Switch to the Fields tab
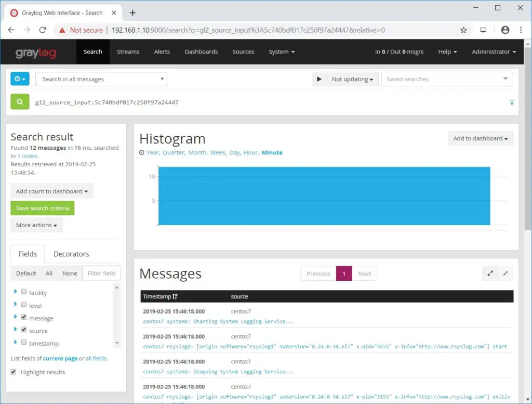The width and height of the screenshot is (532, 404). point(28,254)
